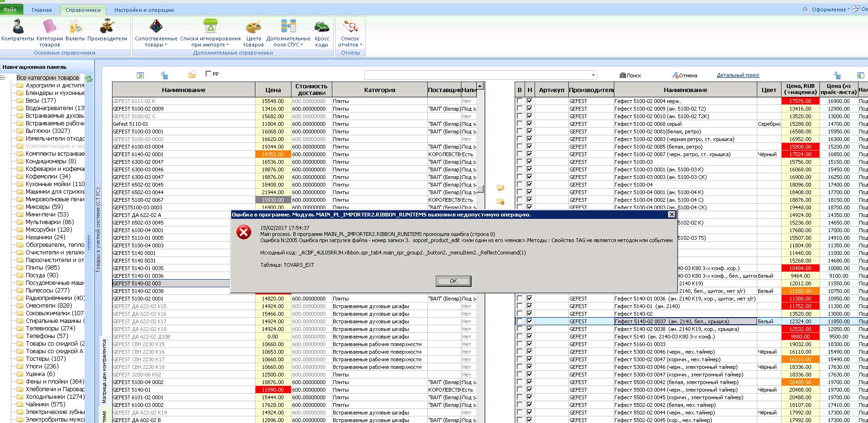Click the lower folder remove icon between grids
This screenshot has width=868, height=423.
(x=500, y=202)
